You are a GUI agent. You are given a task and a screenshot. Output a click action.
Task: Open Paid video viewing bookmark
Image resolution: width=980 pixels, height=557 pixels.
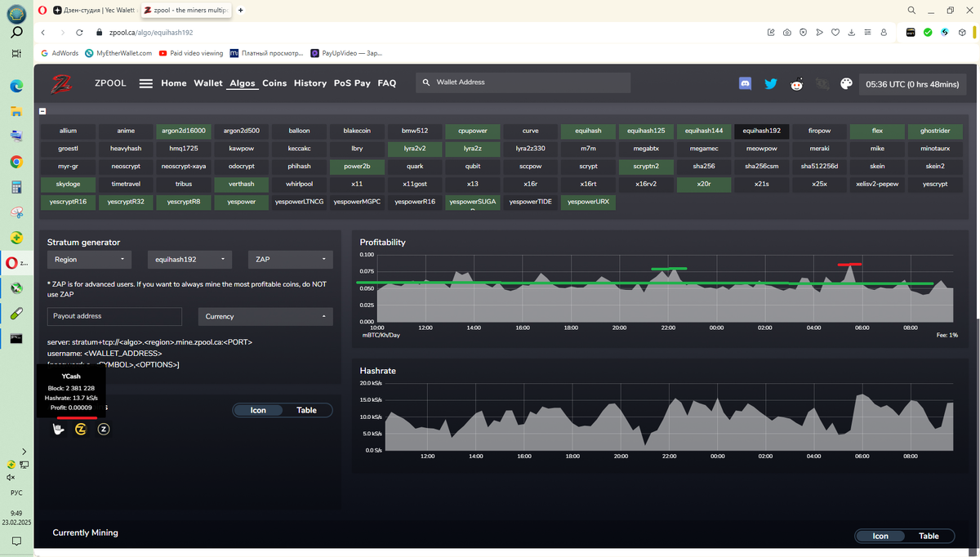(191, 53)
